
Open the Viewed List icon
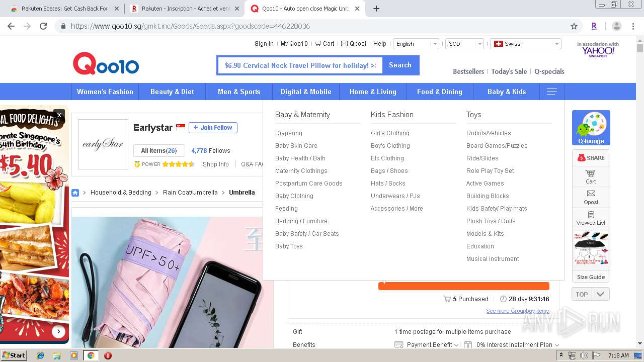tap(591, 218)
